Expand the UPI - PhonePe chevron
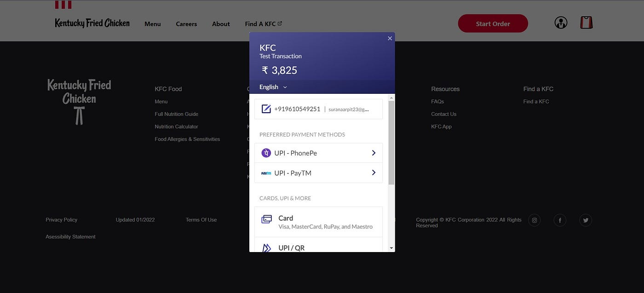The image size is (644, 293). [x=374, y=152]
